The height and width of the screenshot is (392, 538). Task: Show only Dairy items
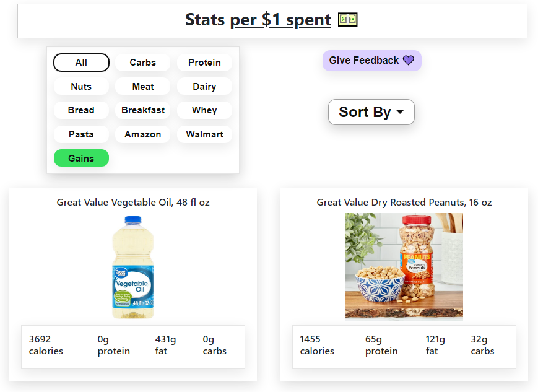pos(204,86)
